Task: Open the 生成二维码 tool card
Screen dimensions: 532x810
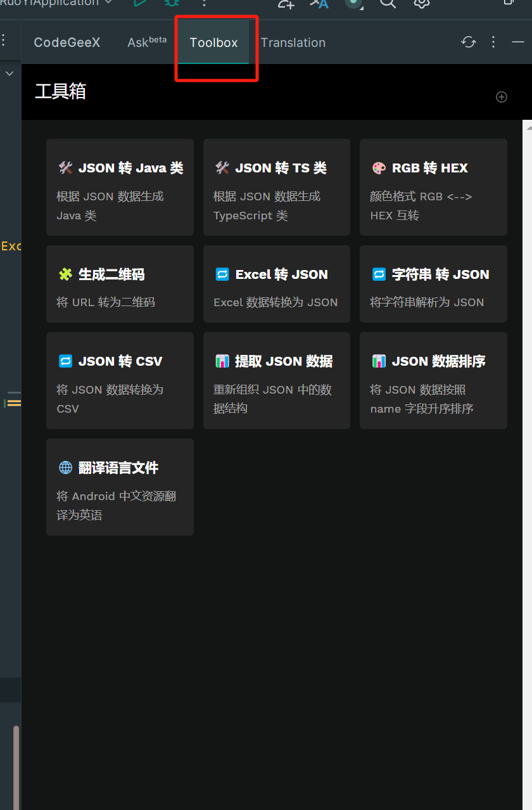Action: (120, 284)
